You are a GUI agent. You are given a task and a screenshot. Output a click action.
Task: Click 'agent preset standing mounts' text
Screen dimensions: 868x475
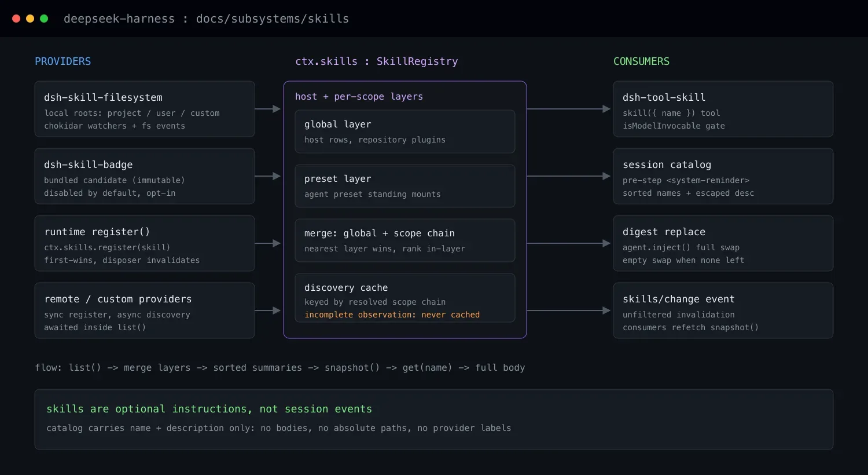coord(373,194)
